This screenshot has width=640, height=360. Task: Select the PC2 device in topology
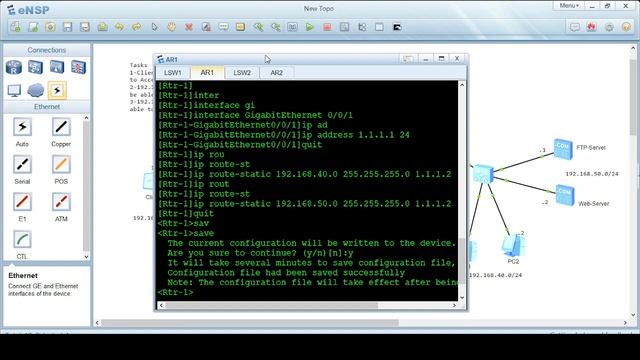click(514, 246)
